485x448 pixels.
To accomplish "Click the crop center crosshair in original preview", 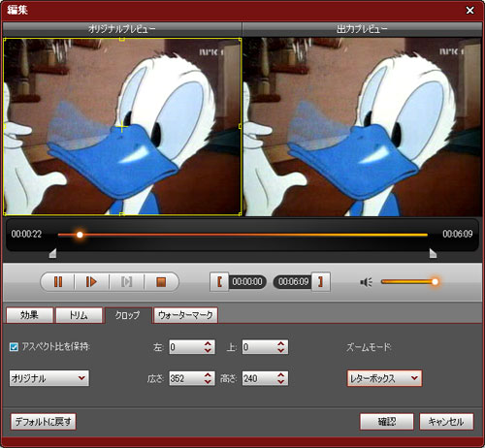I will pos(122,127).
